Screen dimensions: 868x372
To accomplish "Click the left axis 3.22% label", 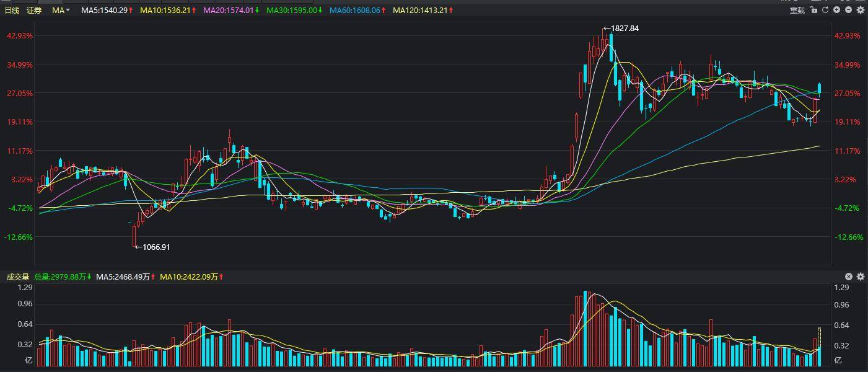I will [x=22, y=180].
